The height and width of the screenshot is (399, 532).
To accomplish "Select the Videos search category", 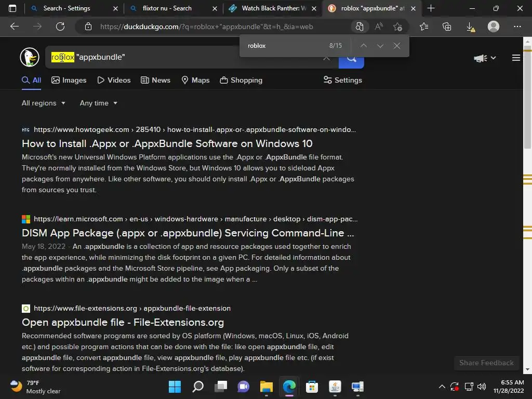I will point(114,80).
